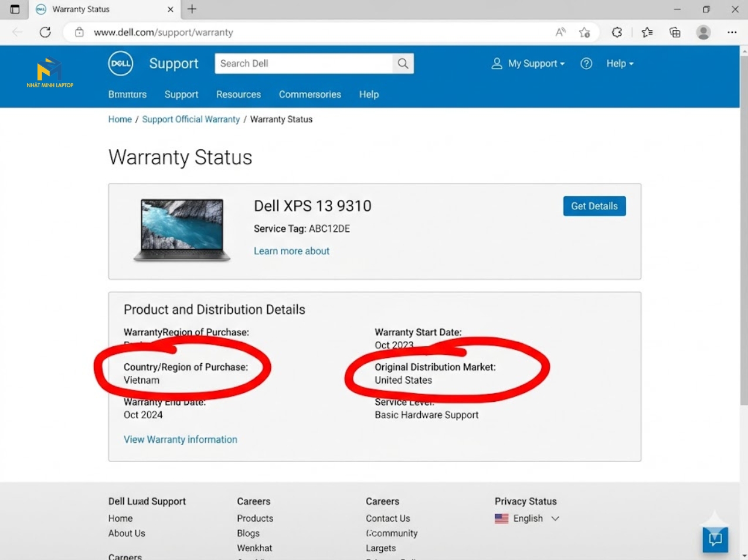The image size is (748, 560).
Task: View site info lock icon
Action: point(79,32)
